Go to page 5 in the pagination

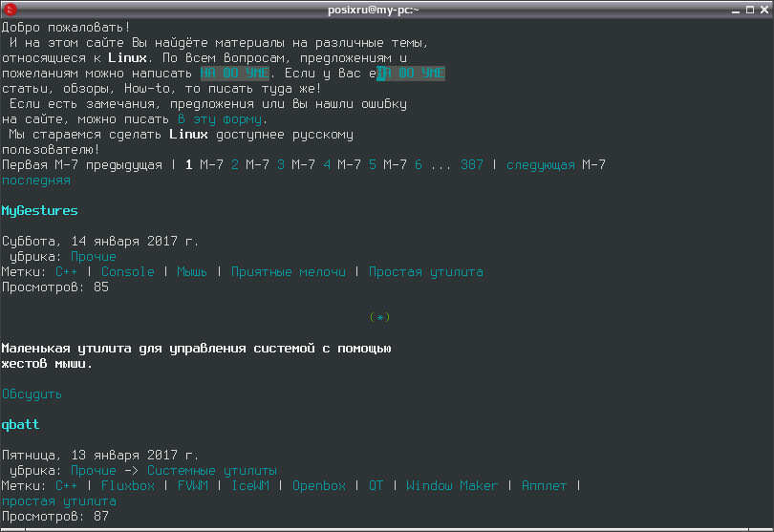[373, 165]
